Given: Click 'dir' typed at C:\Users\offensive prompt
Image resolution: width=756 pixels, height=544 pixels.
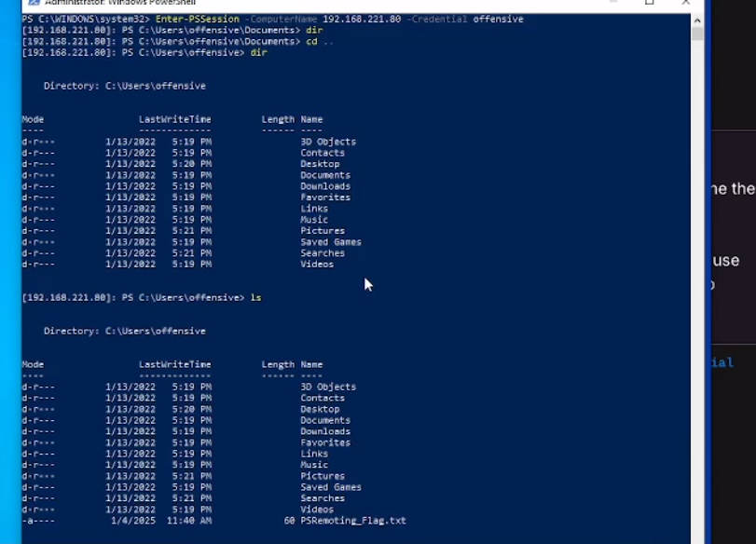Looking at the screenshot, I should point(258,52).
